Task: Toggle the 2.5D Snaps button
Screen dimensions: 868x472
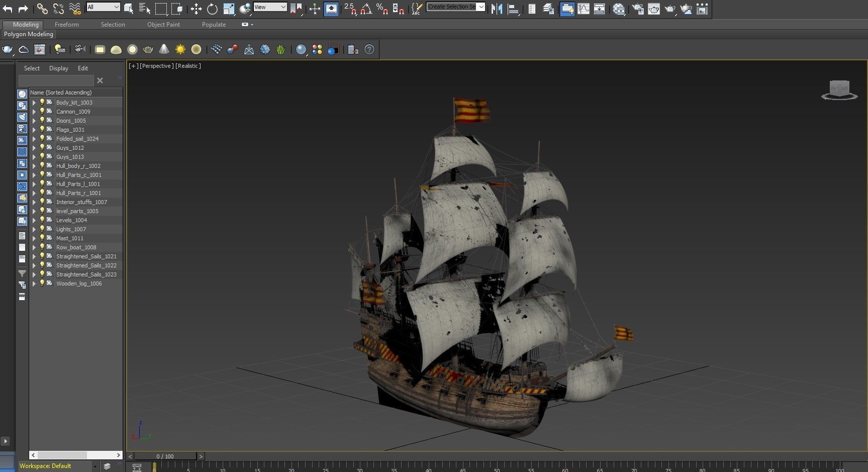Action: point(350,9)
